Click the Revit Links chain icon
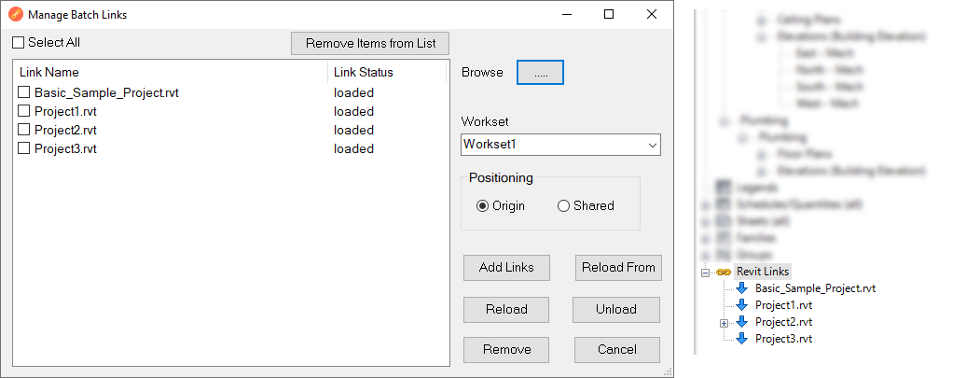Screen dimensions: 980x378 pos(724,272)
